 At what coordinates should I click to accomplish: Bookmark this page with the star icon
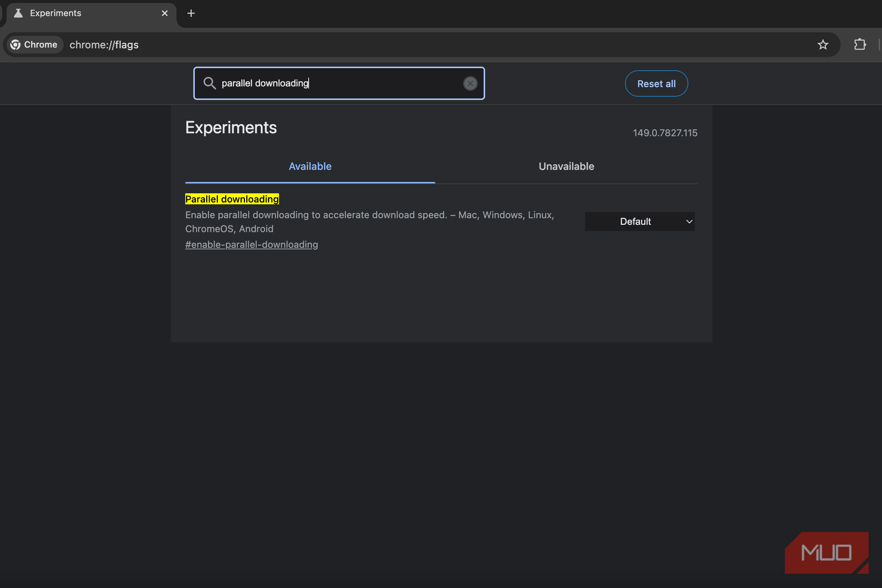[x=823, y=45]
